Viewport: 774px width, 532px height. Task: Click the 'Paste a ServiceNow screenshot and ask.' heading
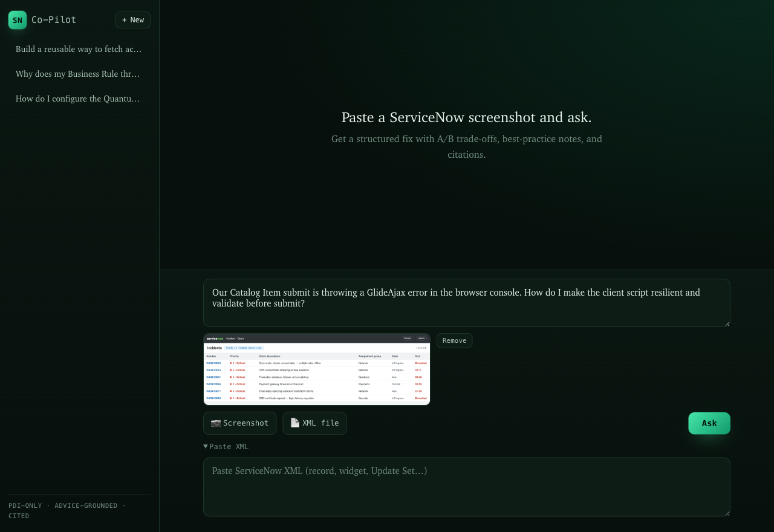pyautogui.click(x=467, y=117)
